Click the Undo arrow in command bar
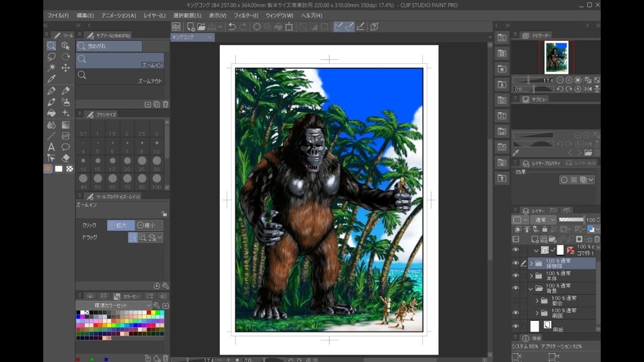Viewport: 644px width, 362px height. 232,27
